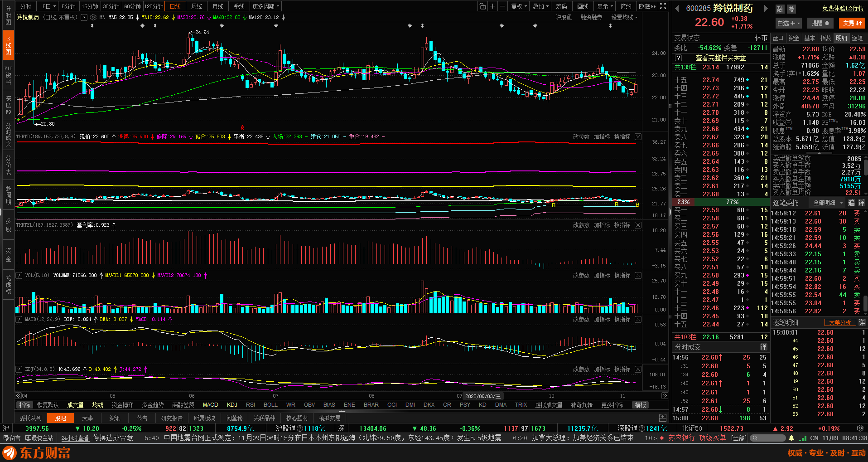Zoom in chart with the plus icon
The width and height of the screenshot is (868, 462).
tap(492, 6)
